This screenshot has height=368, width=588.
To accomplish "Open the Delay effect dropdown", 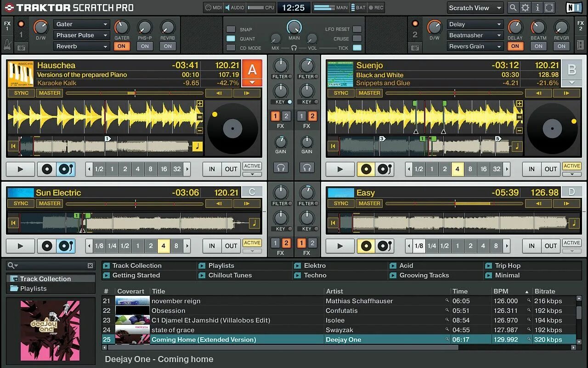I will 475,24.
